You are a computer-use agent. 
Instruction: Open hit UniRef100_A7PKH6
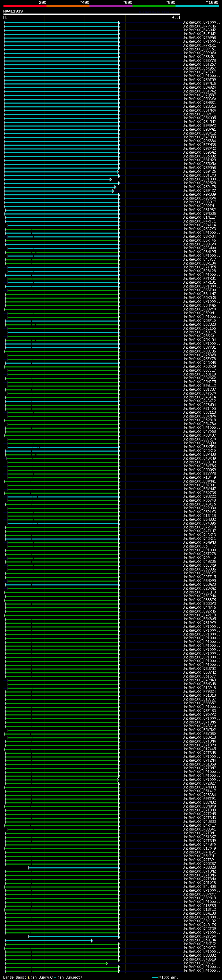click(199, 26)
